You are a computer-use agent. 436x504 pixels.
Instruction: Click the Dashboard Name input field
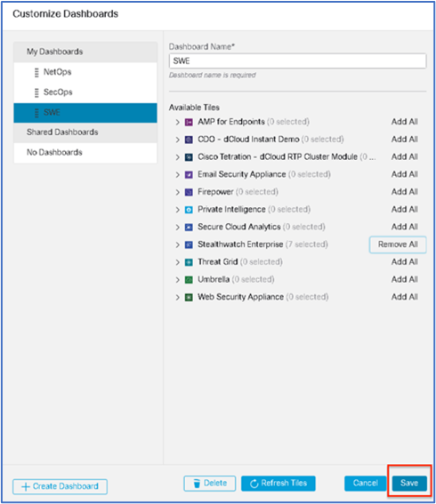click(298, 61)
